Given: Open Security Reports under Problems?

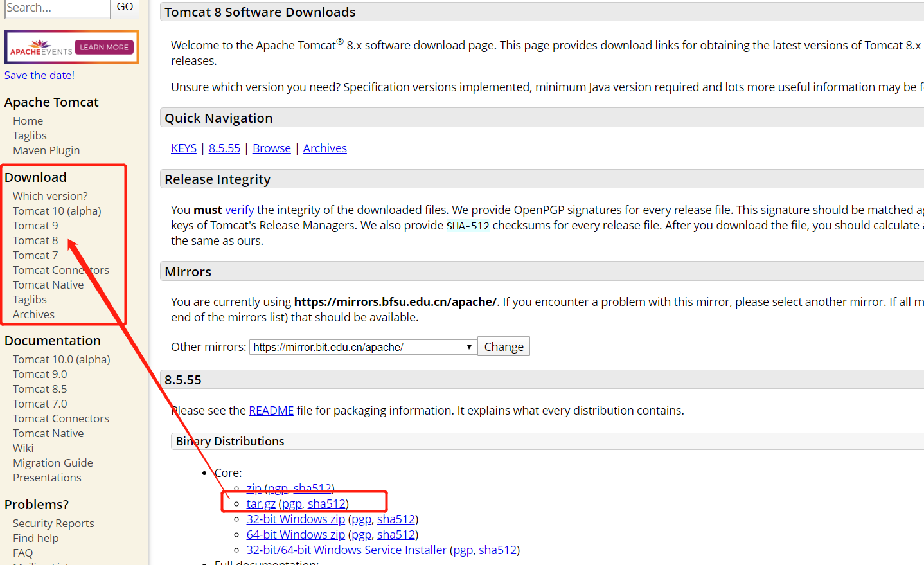Looking at the screenshot, I should (x=53, y=523).
